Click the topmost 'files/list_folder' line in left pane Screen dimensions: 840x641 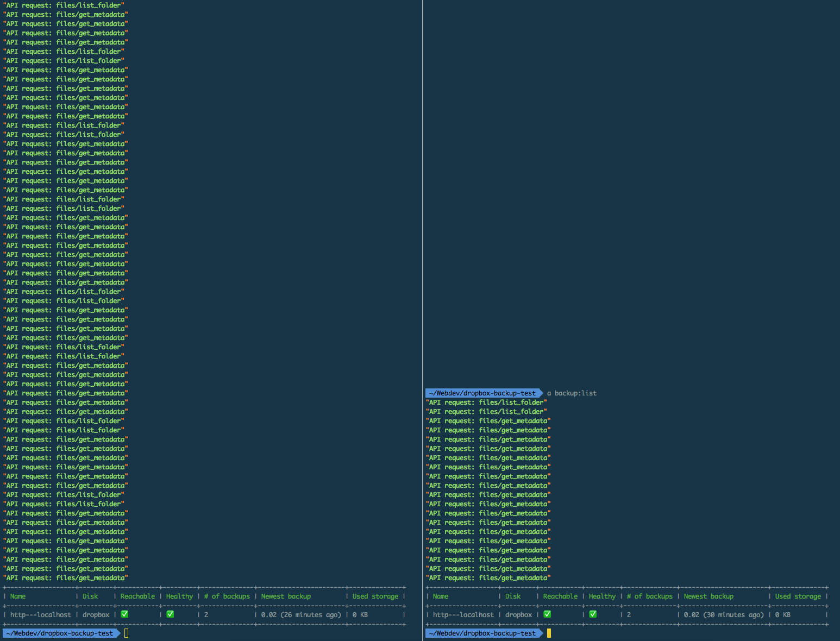(x=64, y=5)
